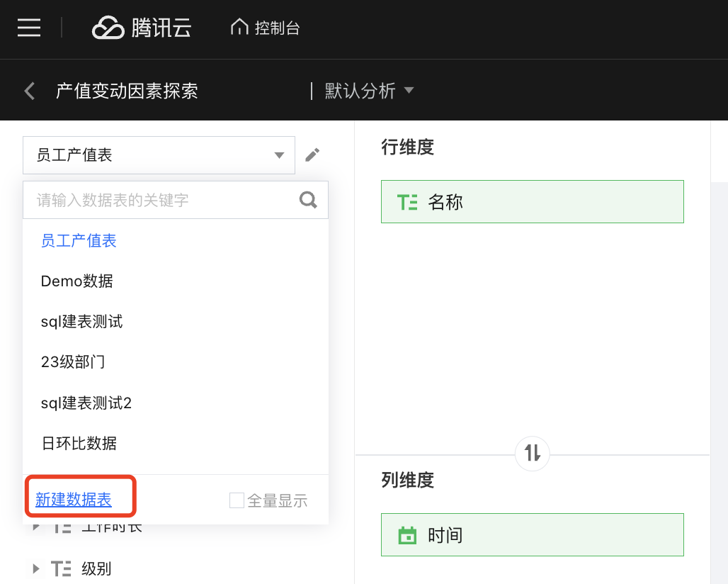The width and height of the screenshot is (728, 584).
Task: Click the calendar icon on 时间 field
Action: (x=407, y=535)
